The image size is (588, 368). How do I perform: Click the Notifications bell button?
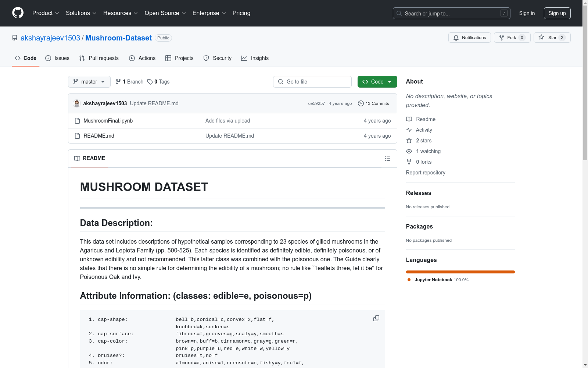coord(469,38)
